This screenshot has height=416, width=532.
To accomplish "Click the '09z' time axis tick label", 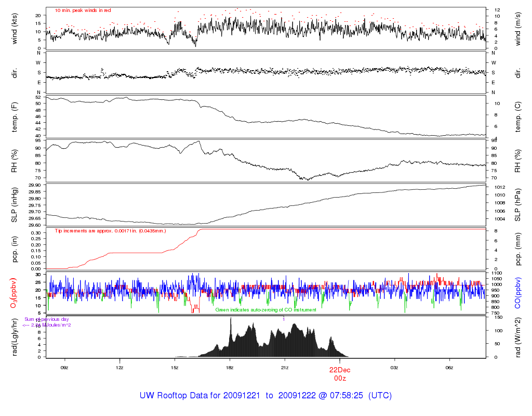I will (64, 368).
